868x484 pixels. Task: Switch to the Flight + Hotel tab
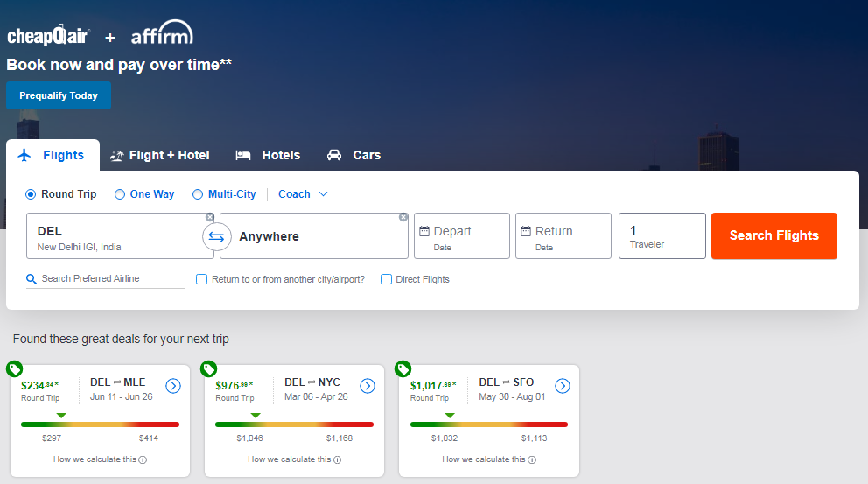(x=160, y=155)
